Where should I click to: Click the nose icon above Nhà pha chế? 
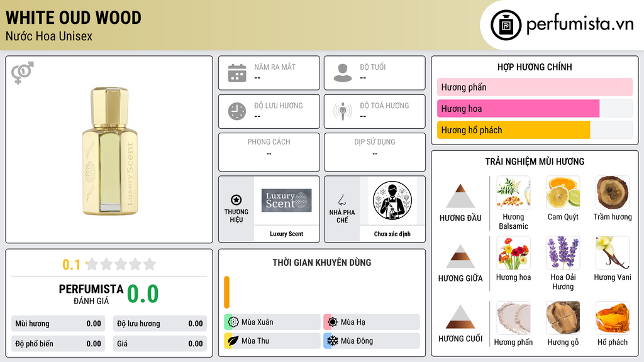coord(341,200)
